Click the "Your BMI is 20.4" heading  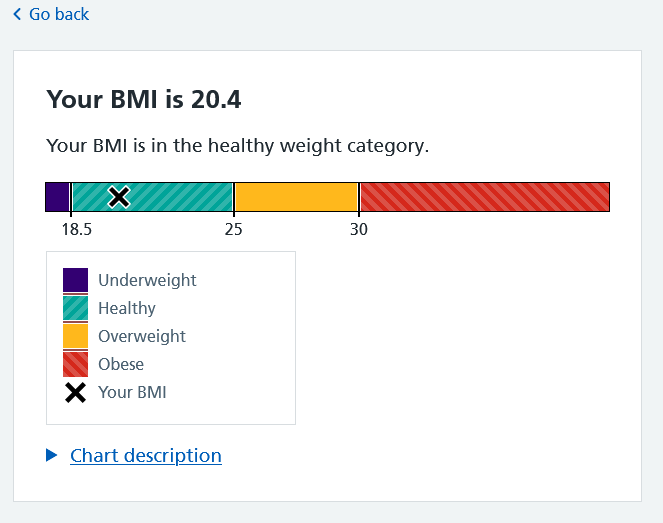pos(144,99)
